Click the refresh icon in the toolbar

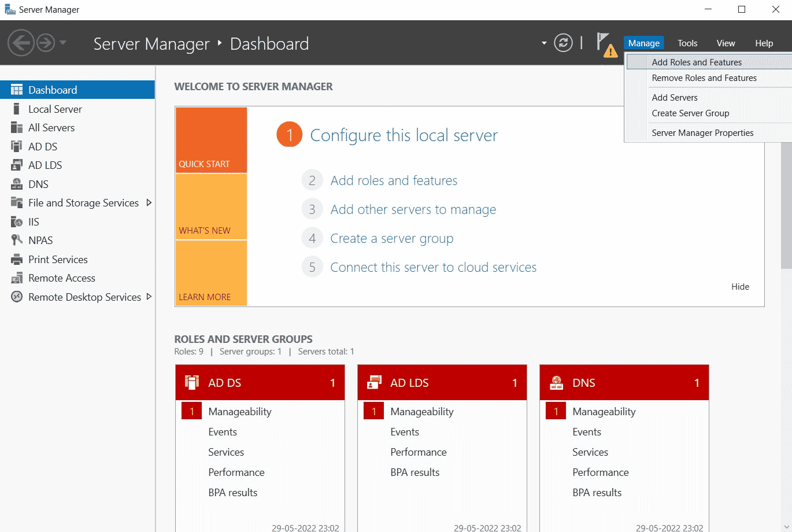[563, 43]
